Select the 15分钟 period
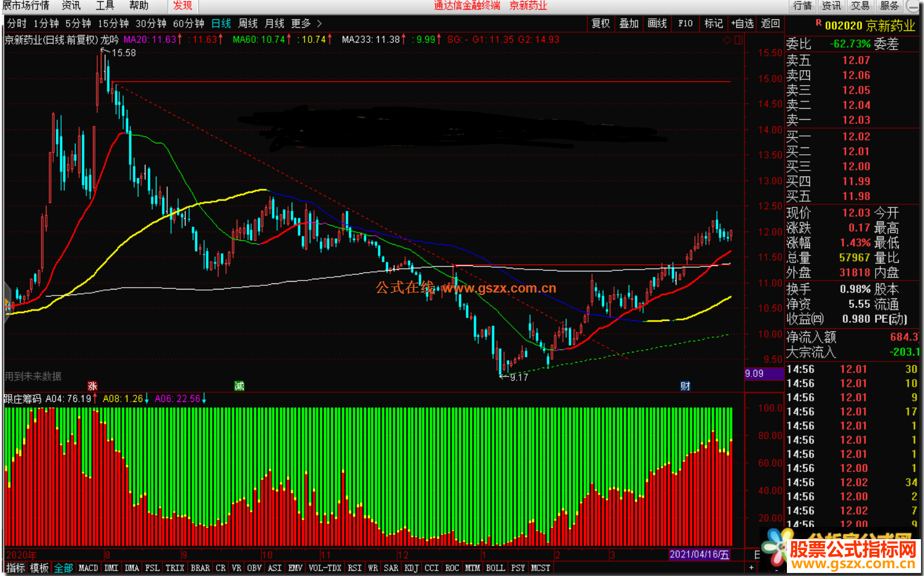The width and height of the screenshot is (924, 576). point(113,24)
